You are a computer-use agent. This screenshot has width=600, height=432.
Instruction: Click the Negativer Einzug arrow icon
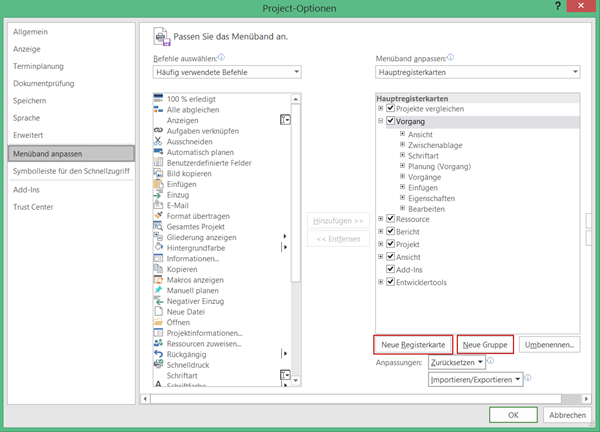coord(158,301)
